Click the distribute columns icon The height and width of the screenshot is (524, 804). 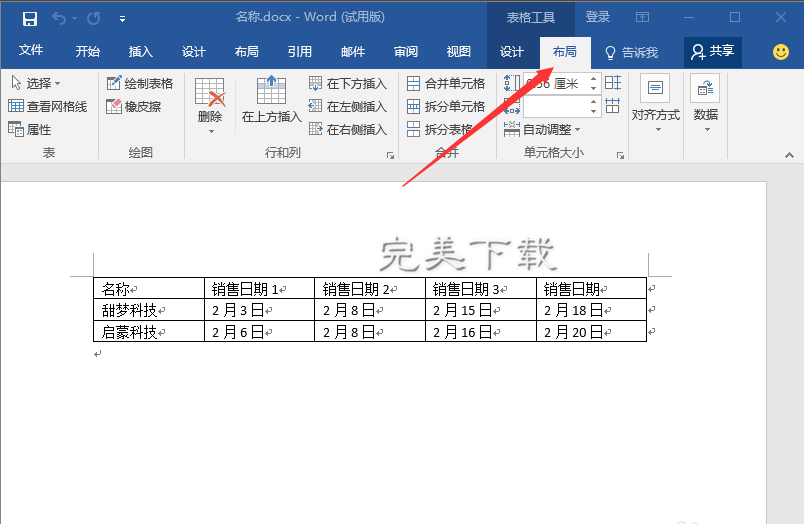pyautogui.click(x=613, y=106)
